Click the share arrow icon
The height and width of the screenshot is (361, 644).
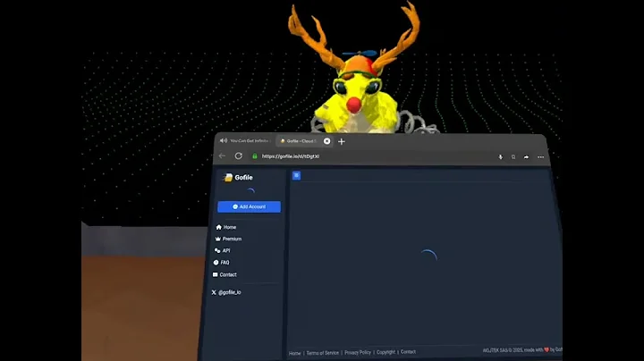pyautogui.click(x=526, y=157)
